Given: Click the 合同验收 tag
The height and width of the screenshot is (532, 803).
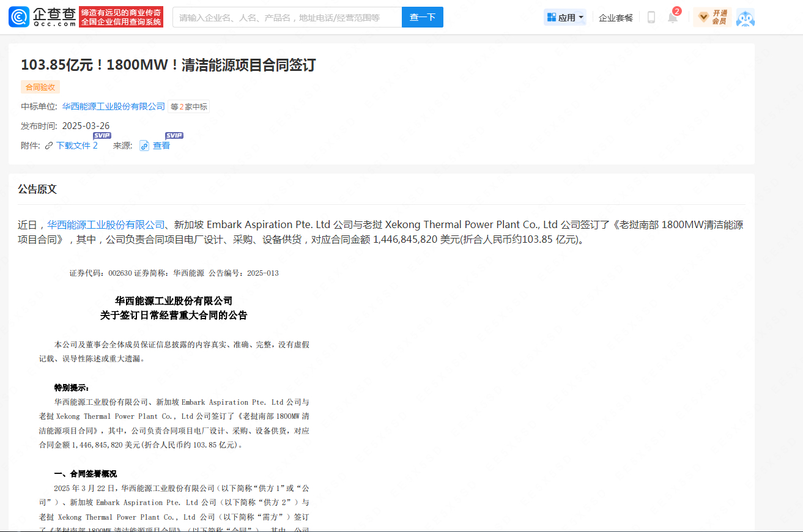Looking at the screenshot, I should [x=40, y=87].
